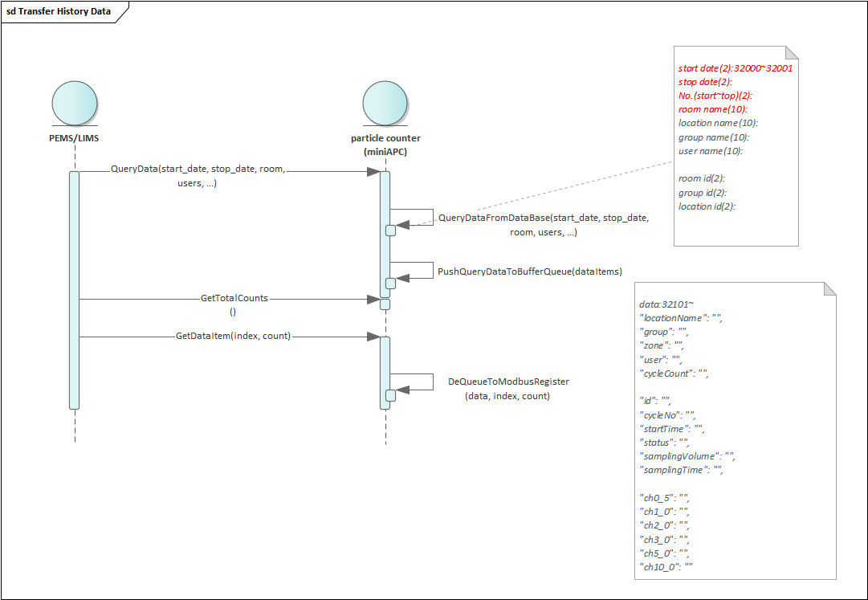Click the tall PEMS/LIMS activation bar
The width and height of the screenshot is (868, 600).
click(x=75, y=289)
